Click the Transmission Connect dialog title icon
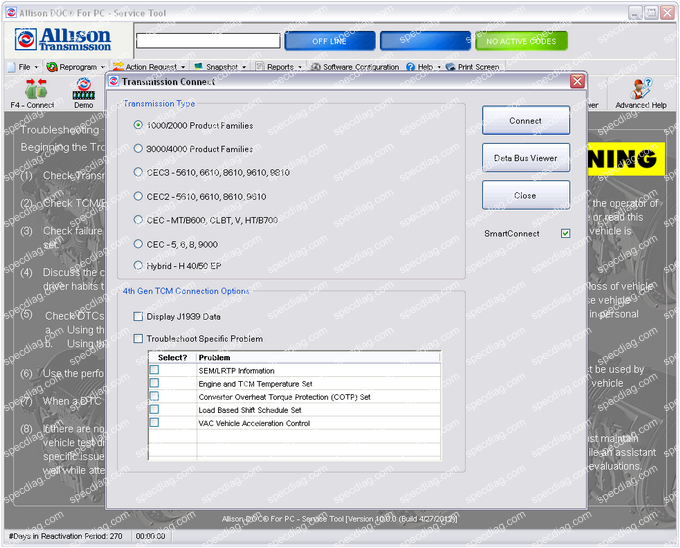This screenshot has height=548, width=680. point(114,81)
